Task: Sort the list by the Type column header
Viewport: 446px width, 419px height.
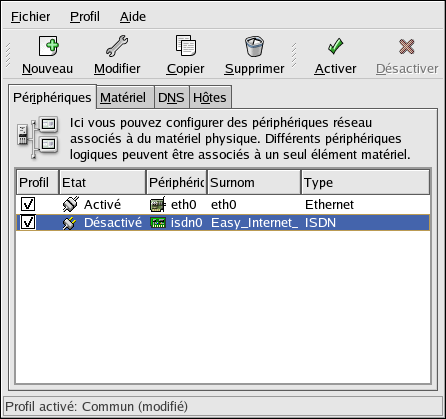Action: pos(365,182)
